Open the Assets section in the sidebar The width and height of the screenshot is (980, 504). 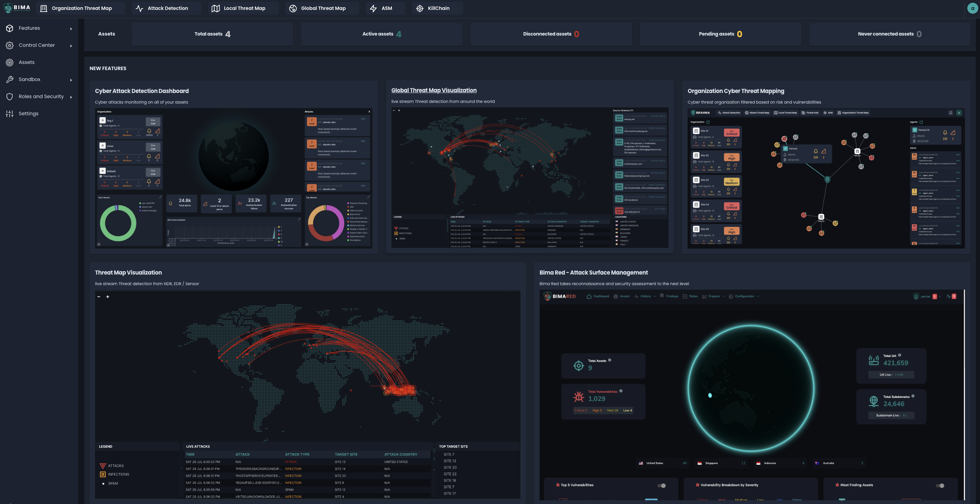(x=26, y=62)
